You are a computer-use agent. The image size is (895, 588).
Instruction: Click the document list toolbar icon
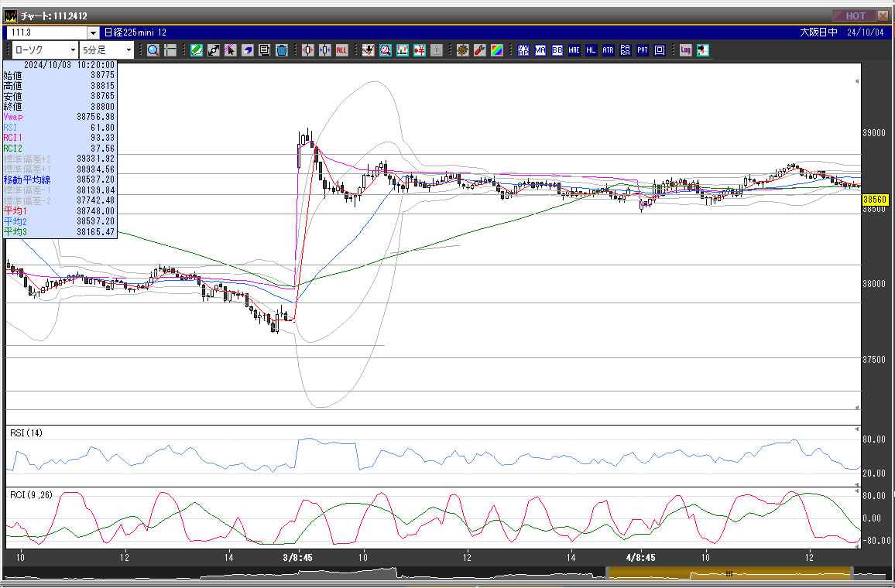coord(264,50)
